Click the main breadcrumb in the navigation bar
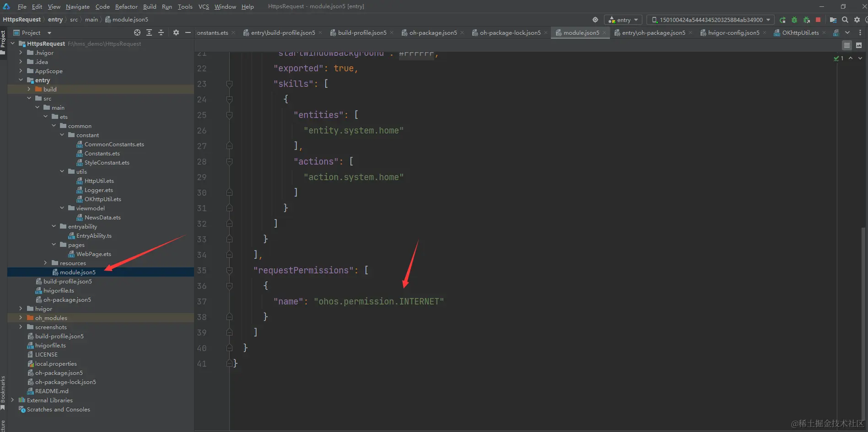The width and height of the screenshot is (868, 432). (x=92, y=19)
